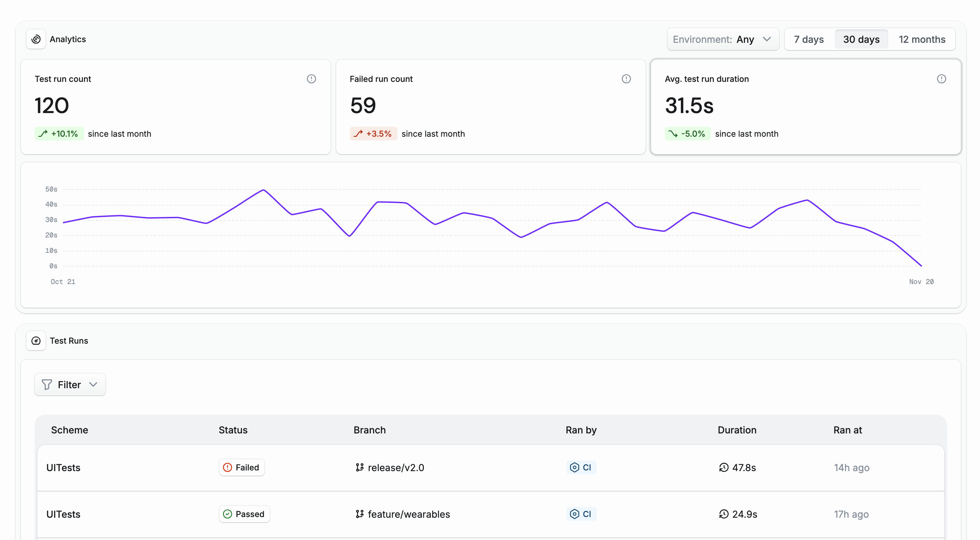Open the Environment dropdown

pos(722,39)
